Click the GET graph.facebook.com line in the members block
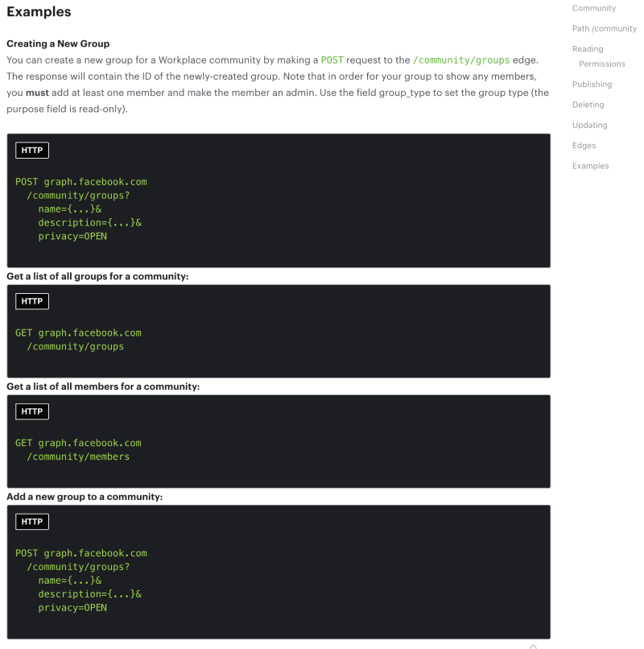Screen dimensions: 644x649 point(77,442)
